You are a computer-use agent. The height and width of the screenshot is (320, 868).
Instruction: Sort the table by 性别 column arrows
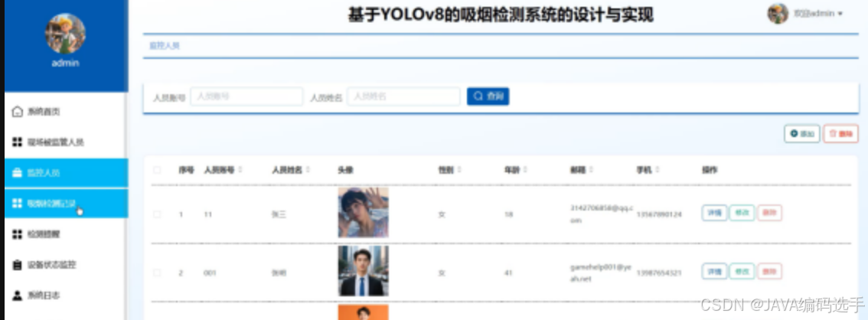pos(459,170)
